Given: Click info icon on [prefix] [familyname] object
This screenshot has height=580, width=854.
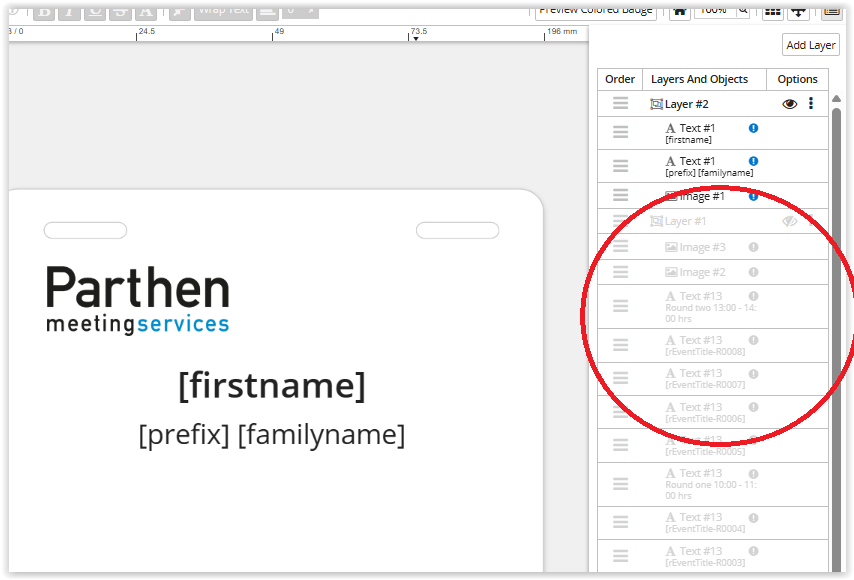Looking at the screenshot, I should 753,161.
